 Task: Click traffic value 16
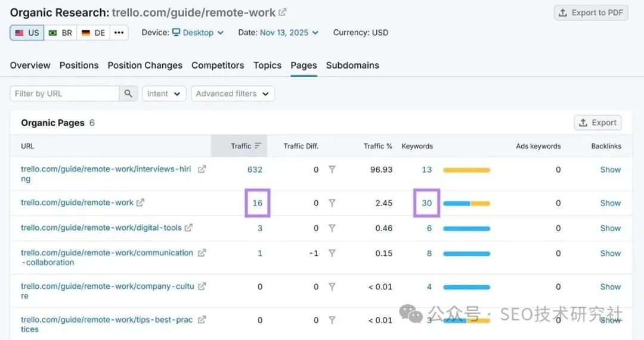tap(258, 203)
